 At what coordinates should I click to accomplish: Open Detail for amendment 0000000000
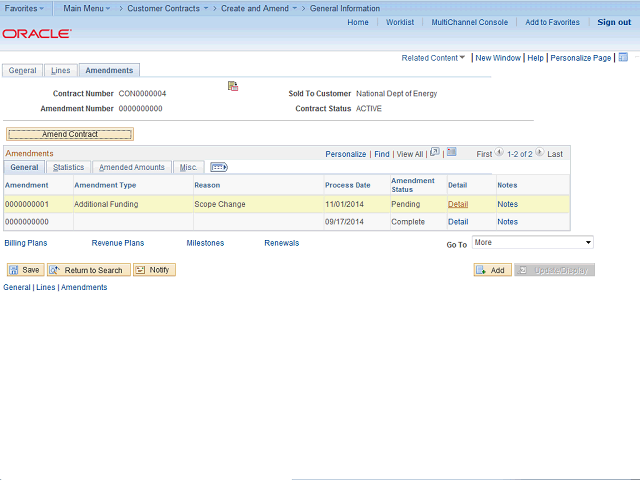click(458, 222)
